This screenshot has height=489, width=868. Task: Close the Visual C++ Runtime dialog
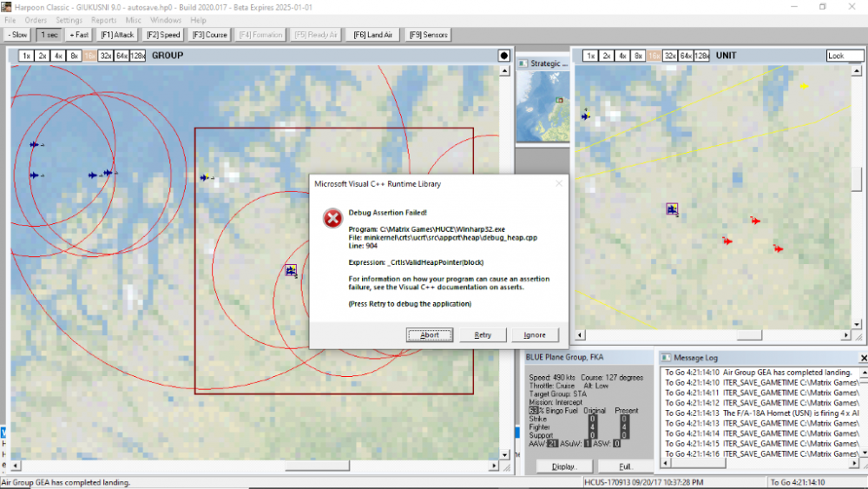coord(559,183)
